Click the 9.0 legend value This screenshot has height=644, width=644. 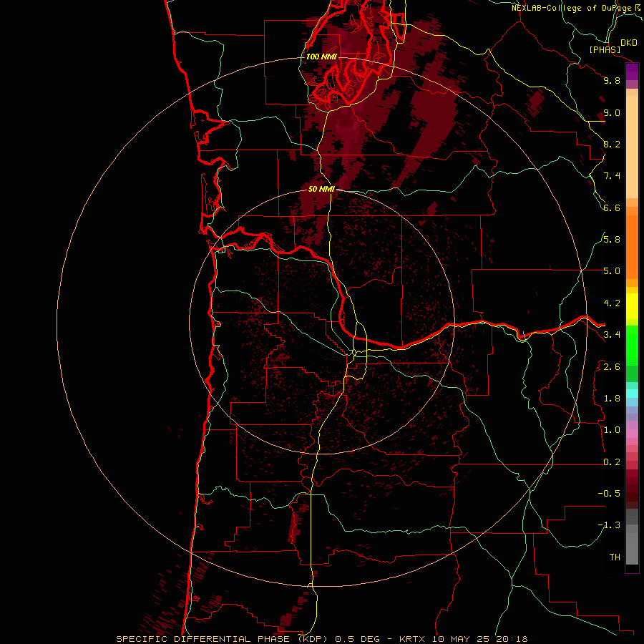pyautogui.click(x=612, y=112)
